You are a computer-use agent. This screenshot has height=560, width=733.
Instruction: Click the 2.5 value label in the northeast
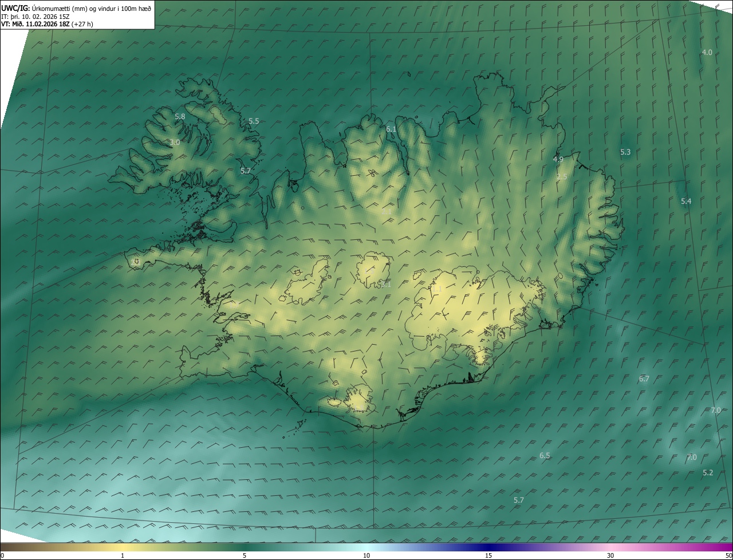click(x=562, y=177)
